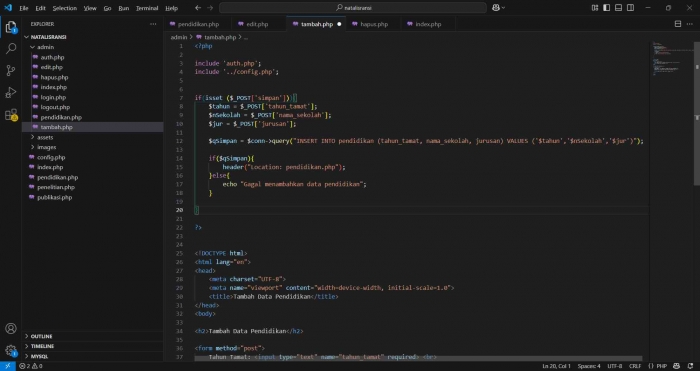700x371 pixels.
Task: Open the Search view in activity bar
Action: tap(11, 48)
